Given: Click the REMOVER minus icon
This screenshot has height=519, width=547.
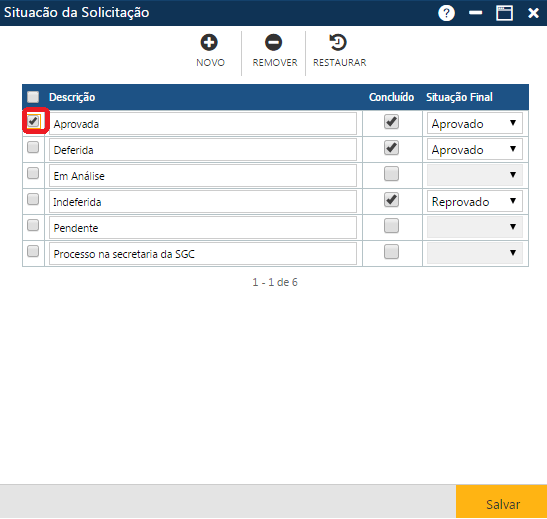Looking at the screenshot, I should tap(273, 43).
